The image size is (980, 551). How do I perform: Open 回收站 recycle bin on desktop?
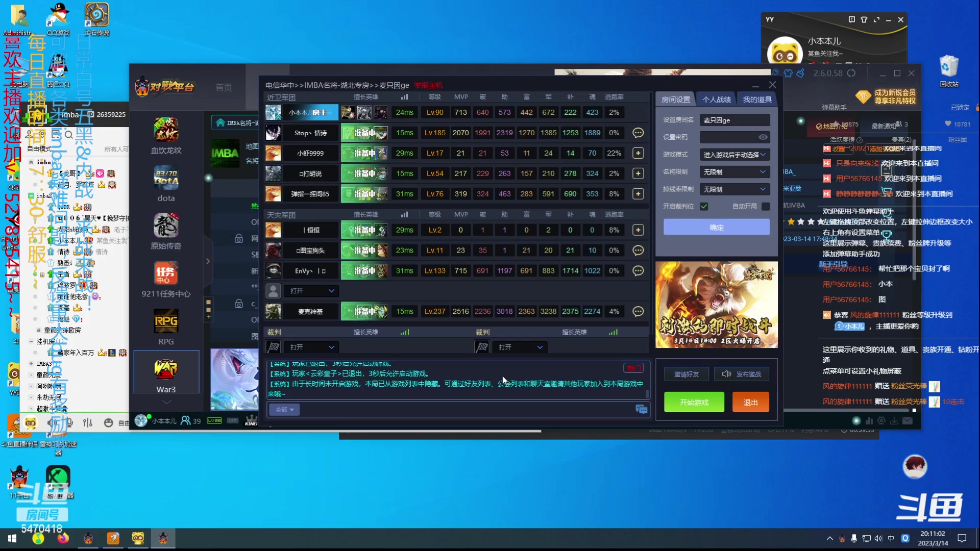949,71
